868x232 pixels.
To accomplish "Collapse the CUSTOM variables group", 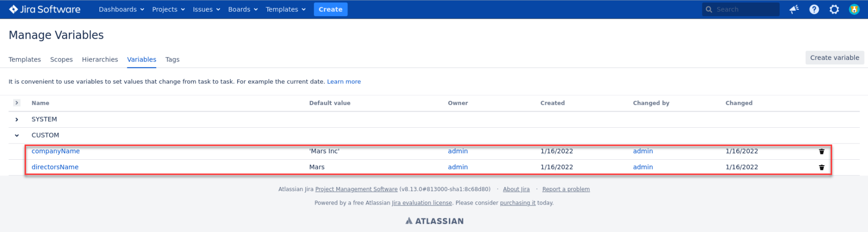I will [17, 135].
